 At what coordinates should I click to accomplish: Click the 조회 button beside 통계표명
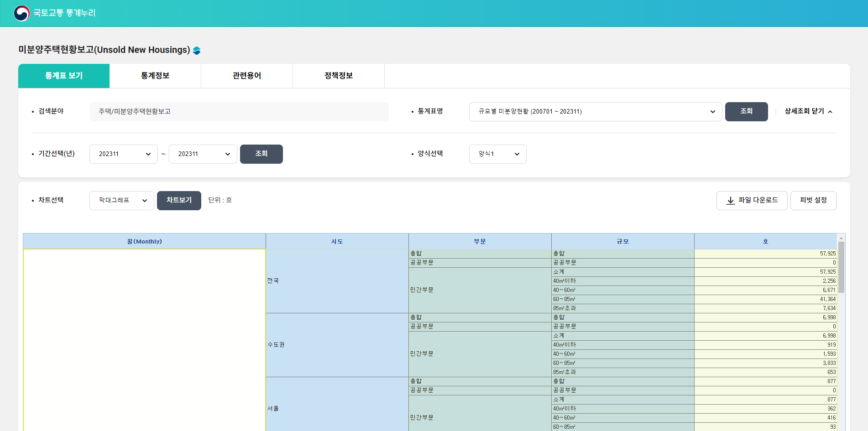tap(746, 111)
